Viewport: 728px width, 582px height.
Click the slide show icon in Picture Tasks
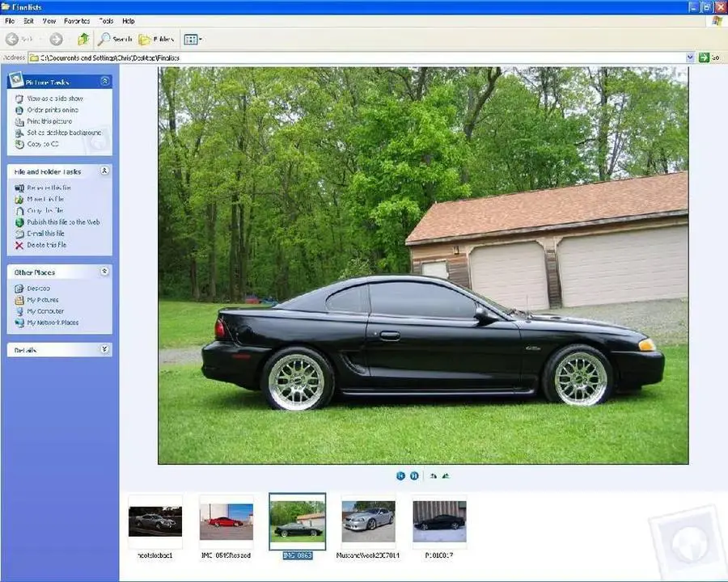click(19, 99)
